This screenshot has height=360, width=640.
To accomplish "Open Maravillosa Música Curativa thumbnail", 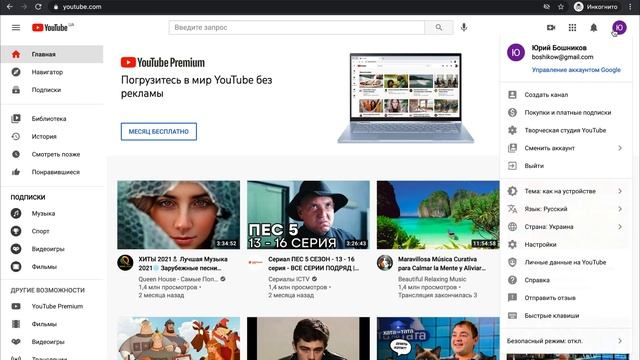I will (x=438, y=215).
